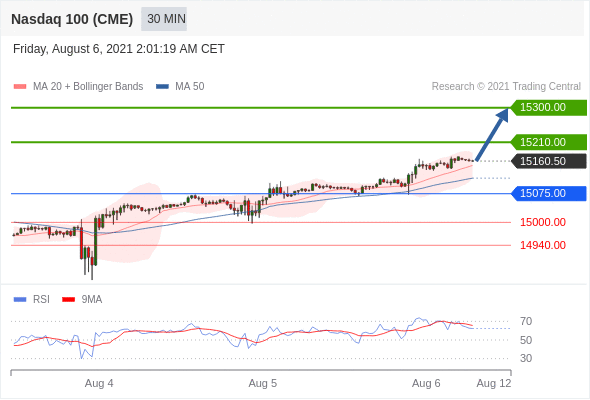590x400 pixels.
Task: Click the 30 MIN timeframe badge
Action: 164,19
